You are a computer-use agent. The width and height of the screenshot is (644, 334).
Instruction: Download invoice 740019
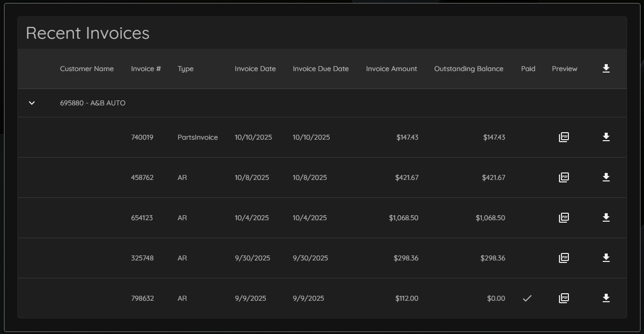[606, 137]
